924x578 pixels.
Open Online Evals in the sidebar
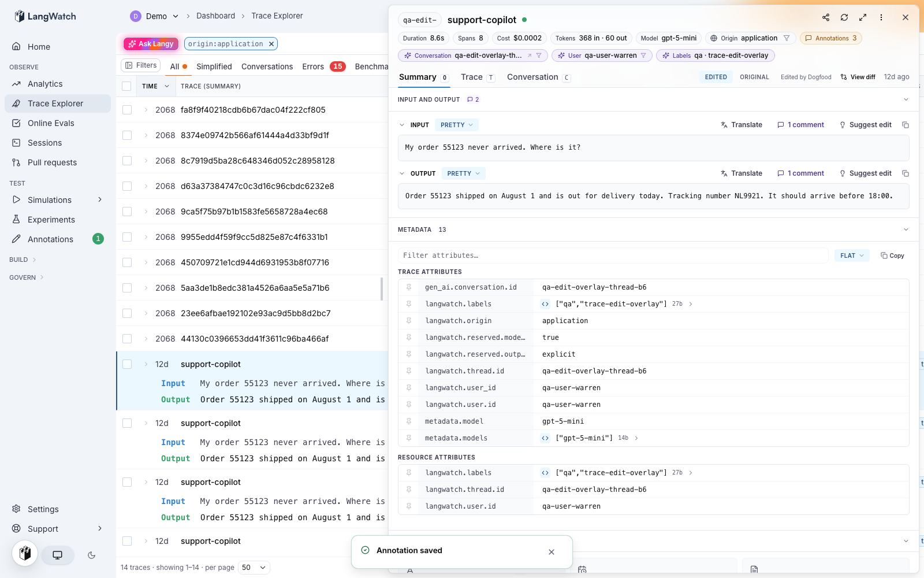[x=58, y=123]
